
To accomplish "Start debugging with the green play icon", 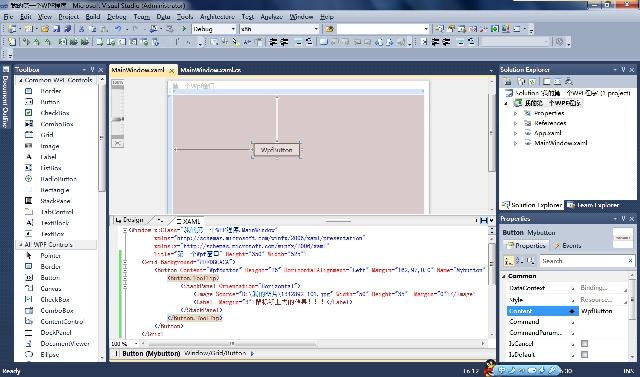I will 184,29.
